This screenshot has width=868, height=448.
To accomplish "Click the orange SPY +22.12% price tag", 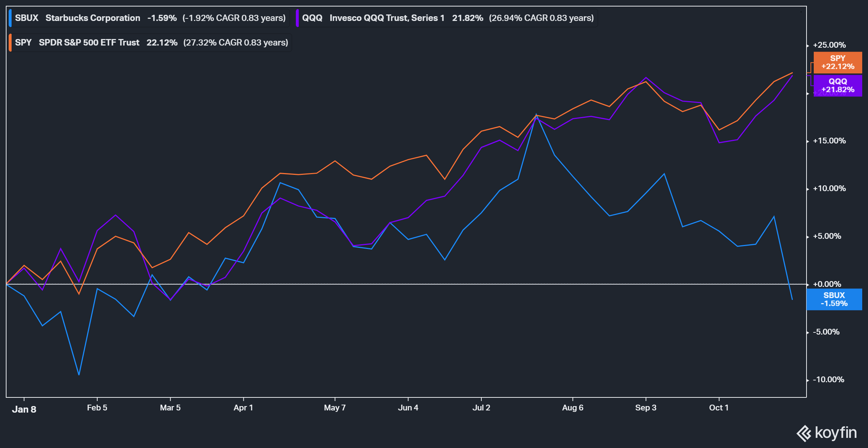I will (x=838, y=63).
